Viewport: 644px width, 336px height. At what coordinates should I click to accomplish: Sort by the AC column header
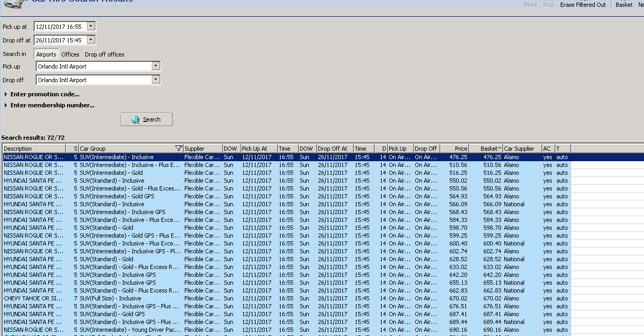click(x=548, y=149)
